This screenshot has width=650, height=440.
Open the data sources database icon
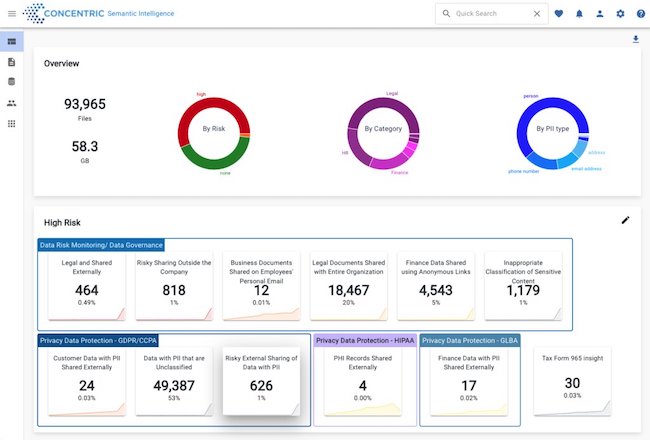[x=11, y=82]
